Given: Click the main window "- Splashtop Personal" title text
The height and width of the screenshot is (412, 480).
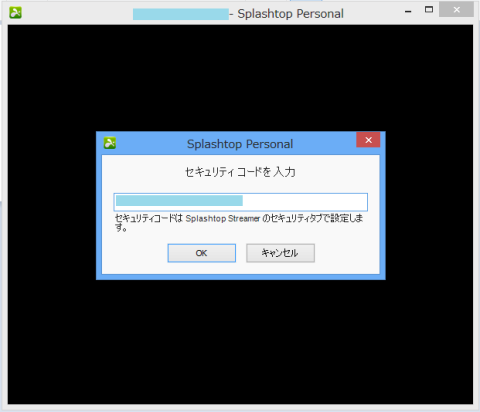Looking at the screenshot, I should (286, 14).
